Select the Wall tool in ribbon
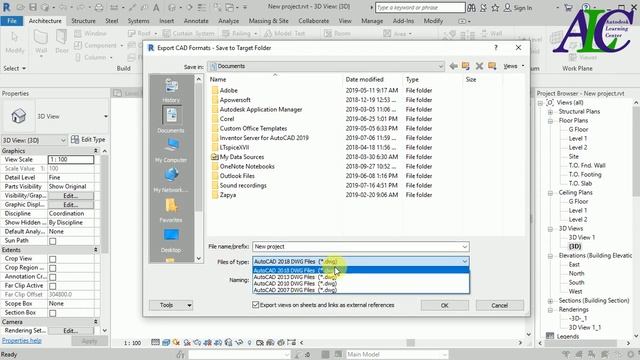Screen dimensions: 640x360 [41, 42]
